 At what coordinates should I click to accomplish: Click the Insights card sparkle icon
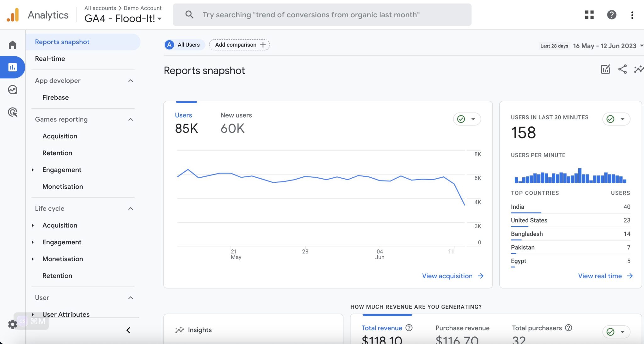180,330
